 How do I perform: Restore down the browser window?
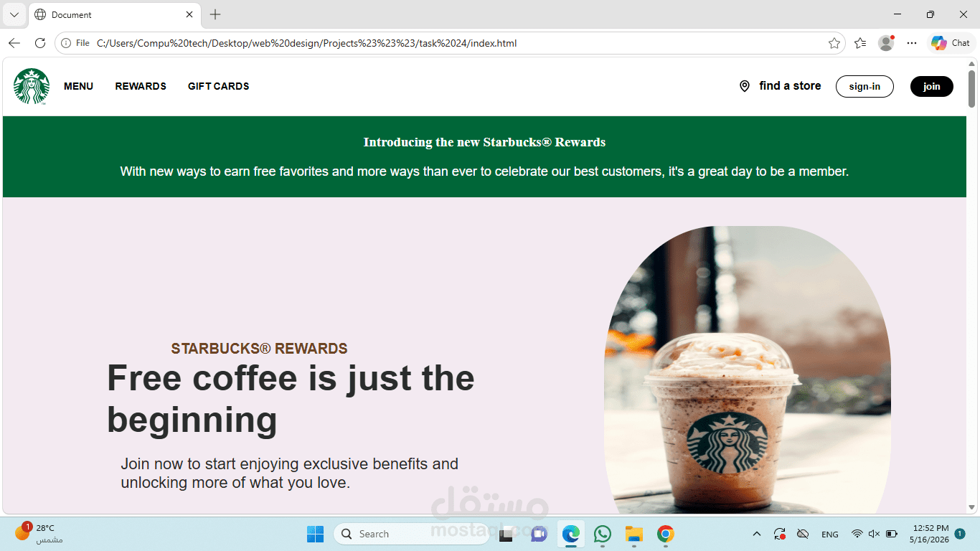pyautogui.click(x=930, y=14)
